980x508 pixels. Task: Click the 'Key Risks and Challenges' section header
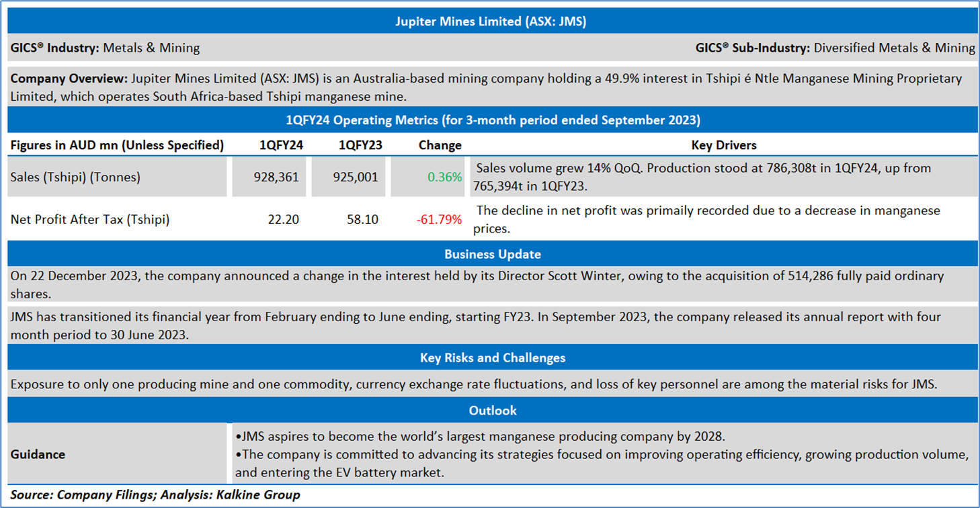tap(493, 358)
